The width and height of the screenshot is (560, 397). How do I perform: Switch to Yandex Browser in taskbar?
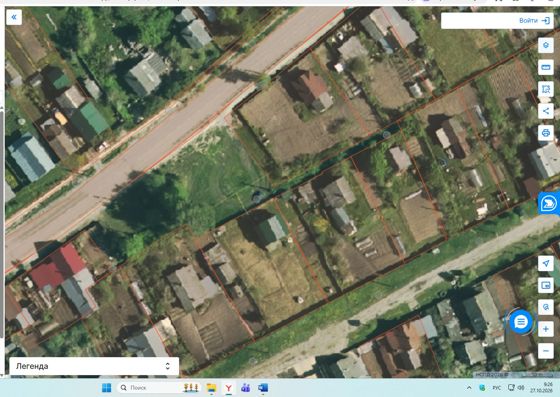pyautogui.click(x=229, y=388)
